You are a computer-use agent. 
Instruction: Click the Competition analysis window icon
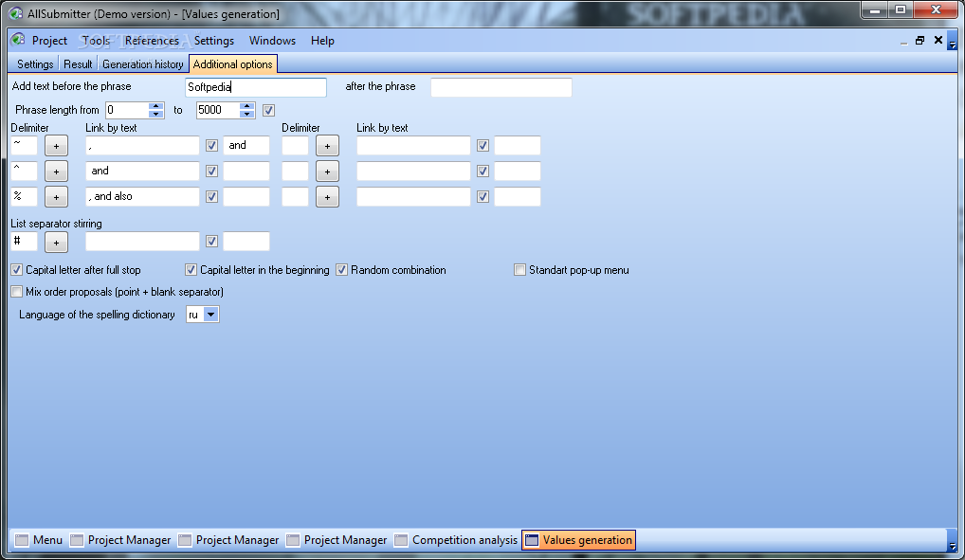[401, 540]
